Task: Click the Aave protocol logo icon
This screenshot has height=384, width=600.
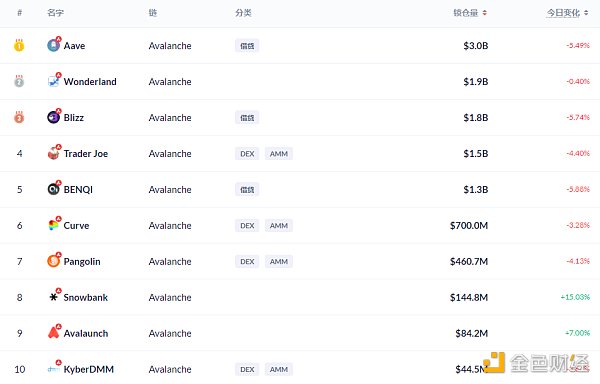Action: [x=54, y=45]
